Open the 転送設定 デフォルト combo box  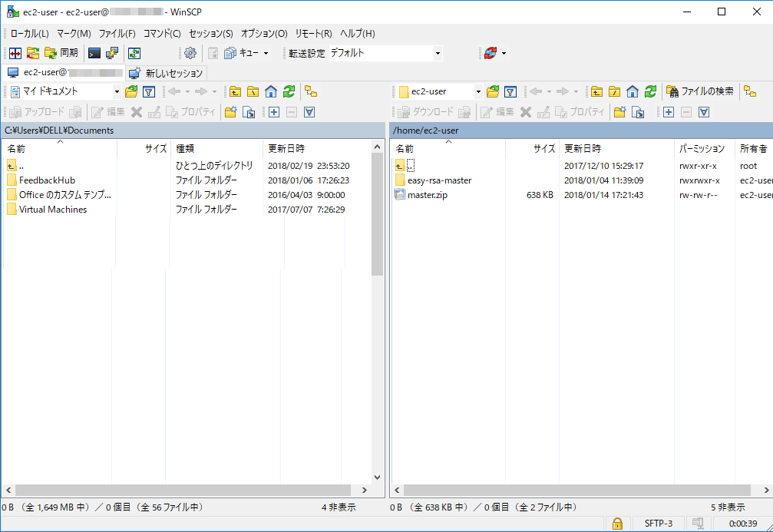click(x=385, y=53)
